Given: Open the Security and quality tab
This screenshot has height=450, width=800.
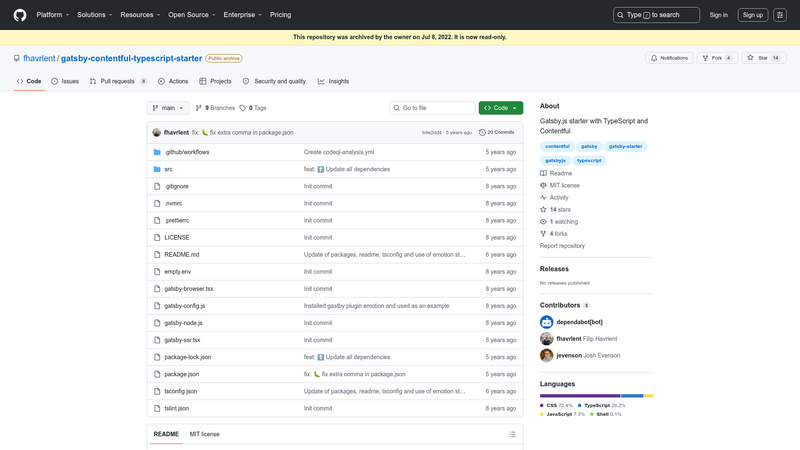Looking at the screenshot, I should click(x=274, y=82).
